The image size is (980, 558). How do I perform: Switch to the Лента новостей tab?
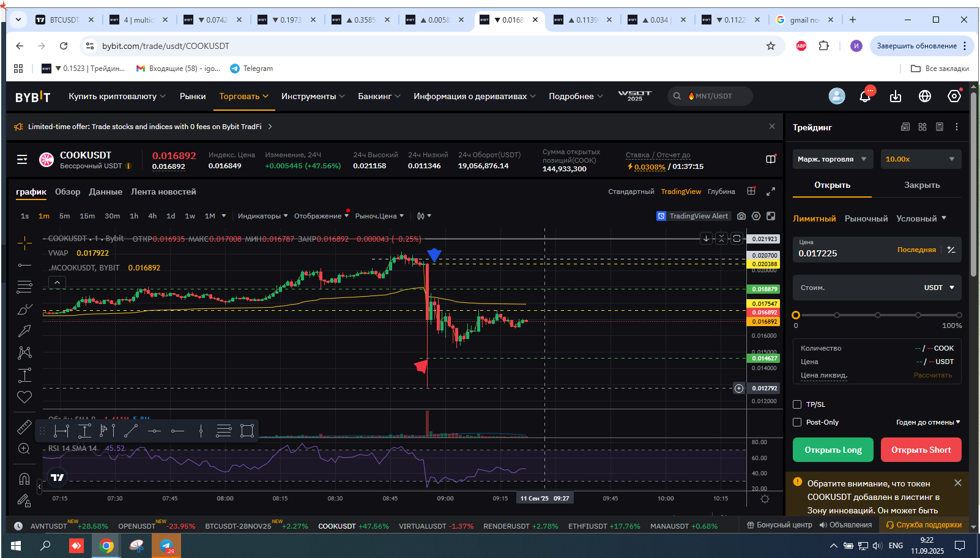[163, 192]
